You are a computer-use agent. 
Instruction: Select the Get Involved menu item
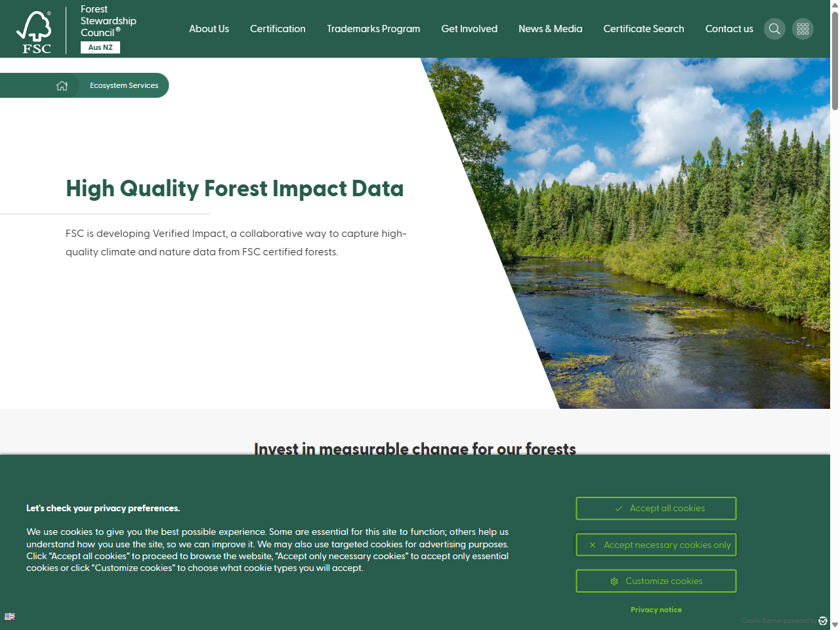click(x=469, y=29)
